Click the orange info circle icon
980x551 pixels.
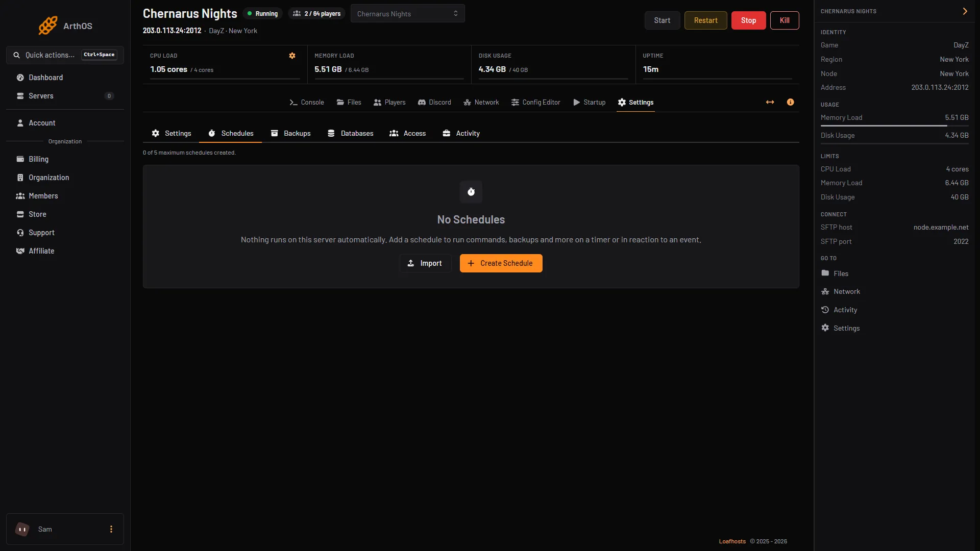tap(790, 102)
